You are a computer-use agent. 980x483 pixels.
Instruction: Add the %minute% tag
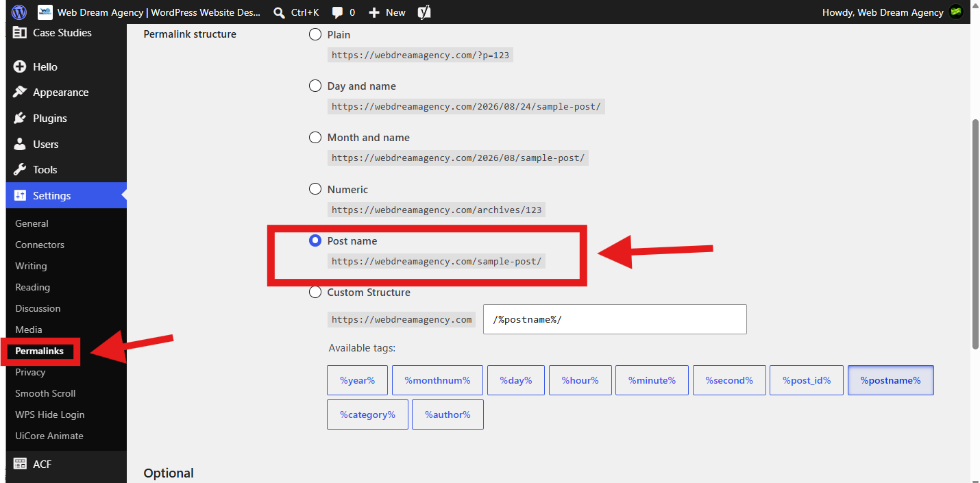click(652, 380)
